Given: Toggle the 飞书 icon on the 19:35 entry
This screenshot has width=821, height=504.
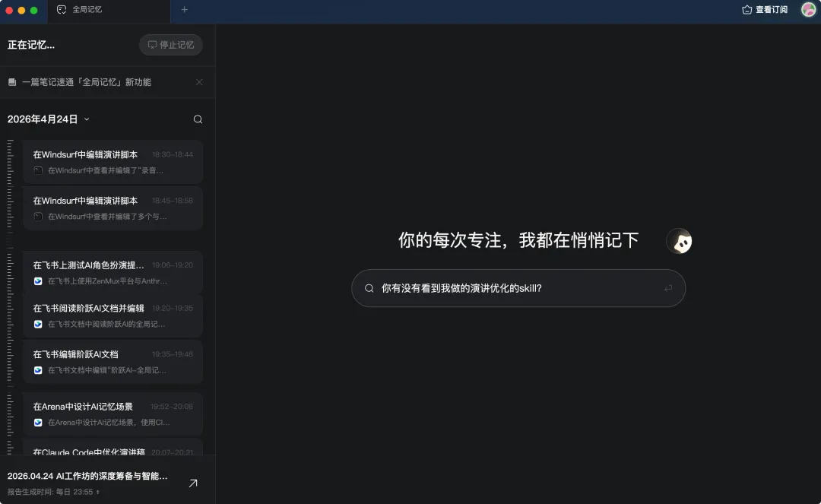Looking at the screenshot, I should 38,370.
